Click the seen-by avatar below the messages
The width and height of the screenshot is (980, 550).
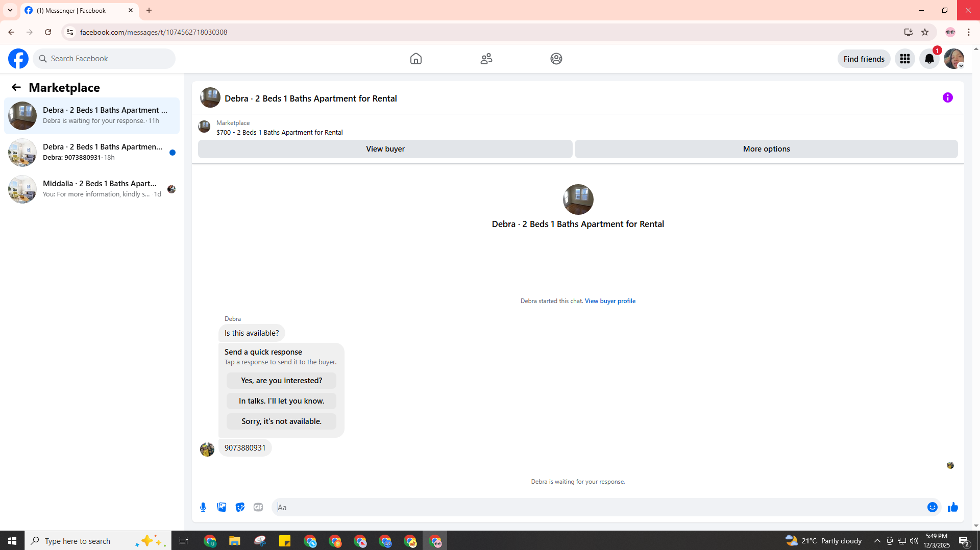pyautogui.click(x=950, y=465)
